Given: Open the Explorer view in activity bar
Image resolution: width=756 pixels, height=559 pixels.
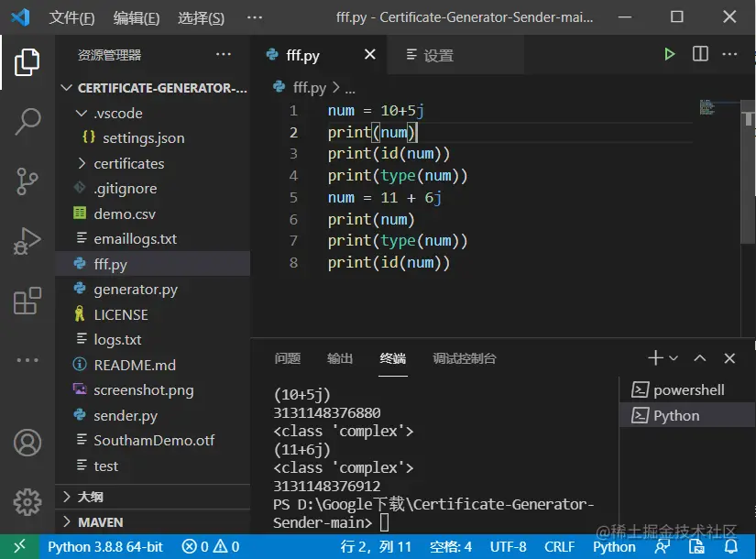Looking at the screenshot, I should point(27,62).
